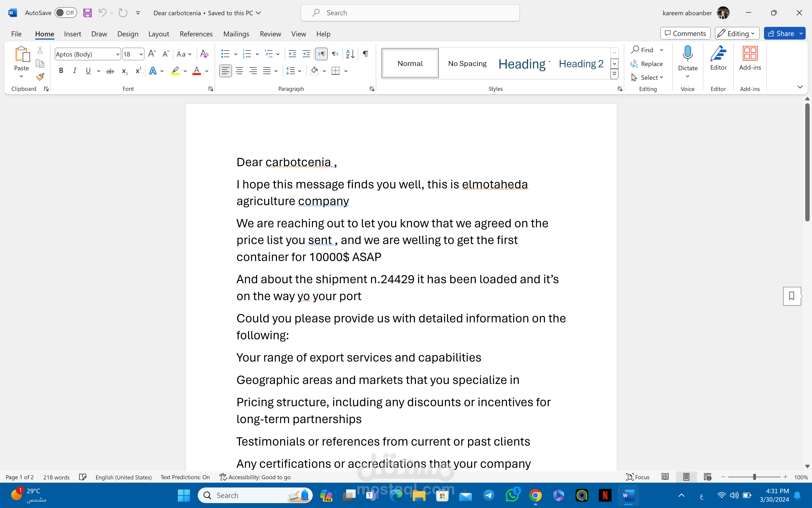Image resolution: width=812 pixels, height=508 pixels.
Task: Toggle Align Left paragraph button
Action: [x=225, y=71]
